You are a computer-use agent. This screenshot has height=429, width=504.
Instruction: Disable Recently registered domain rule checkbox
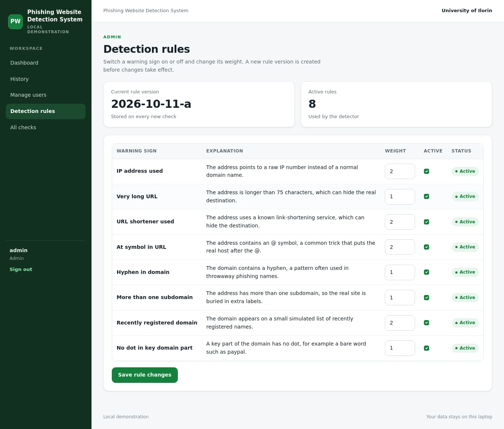pos(427,323)
